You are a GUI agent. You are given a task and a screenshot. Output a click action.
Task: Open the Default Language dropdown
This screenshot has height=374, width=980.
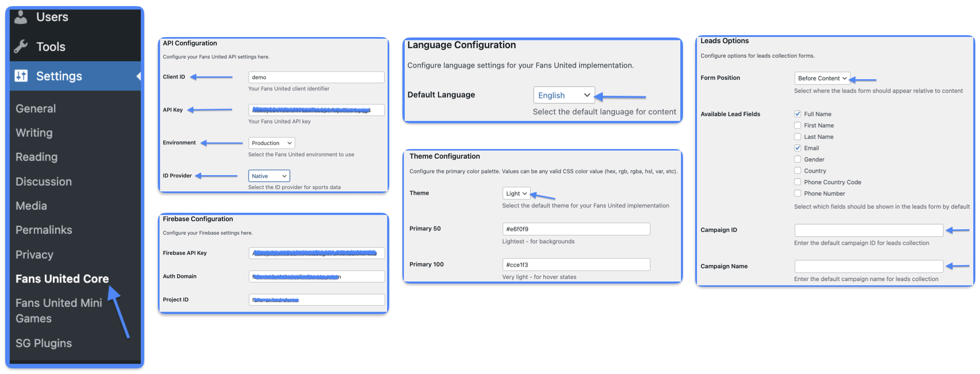click(x=564, y=95)
